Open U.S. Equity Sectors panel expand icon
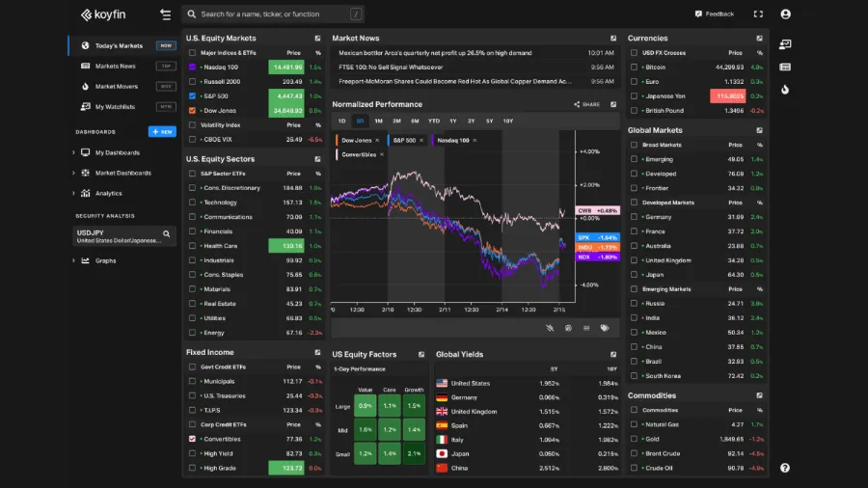The height and width of the screenshot is (488, 868). [x=317, y=159]
